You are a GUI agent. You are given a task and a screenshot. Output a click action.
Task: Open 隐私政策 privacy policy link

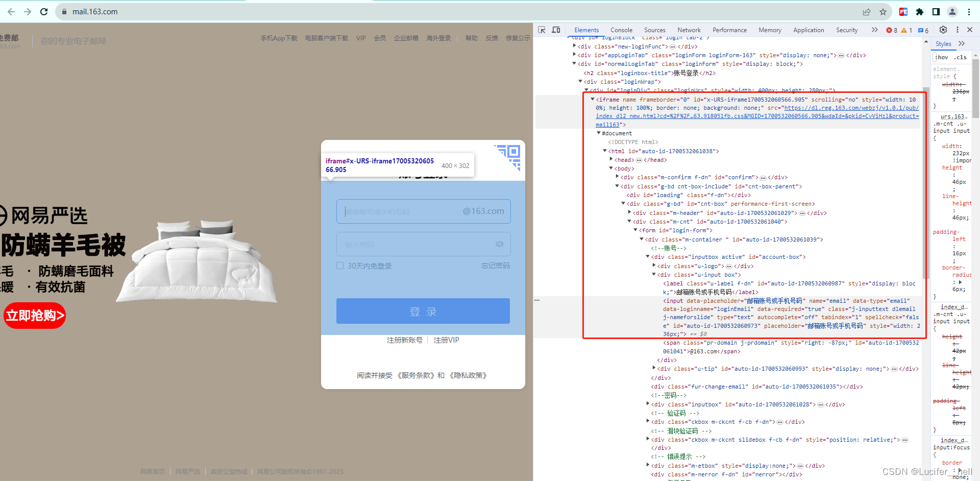pyautogui.click(x=469, y=375)
